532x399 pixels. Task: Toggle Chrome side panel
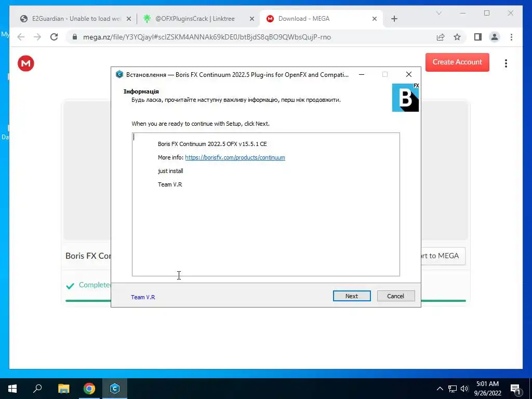pyautogui.click(x=478, y=37)
